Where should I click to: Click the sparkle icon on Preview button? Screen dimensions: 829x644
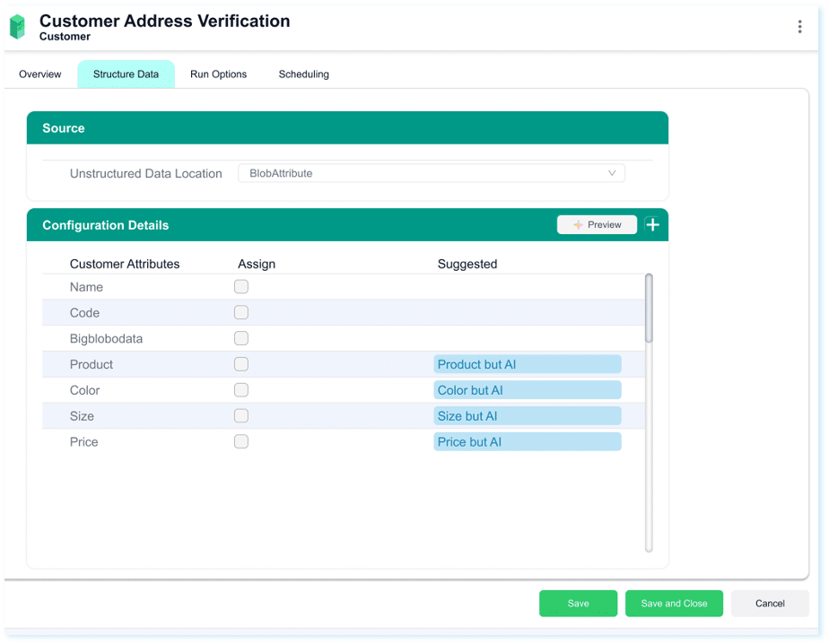(578, 225)
